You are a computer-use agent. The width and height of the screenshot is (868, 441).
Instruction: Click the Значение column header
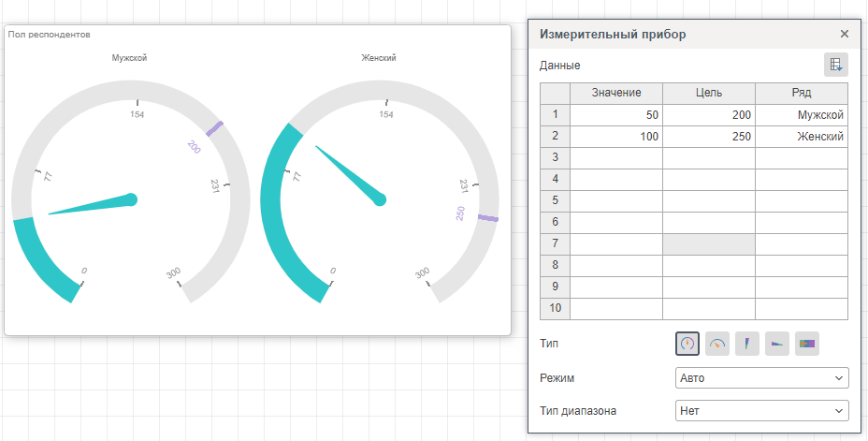click(x=616, y=93)
